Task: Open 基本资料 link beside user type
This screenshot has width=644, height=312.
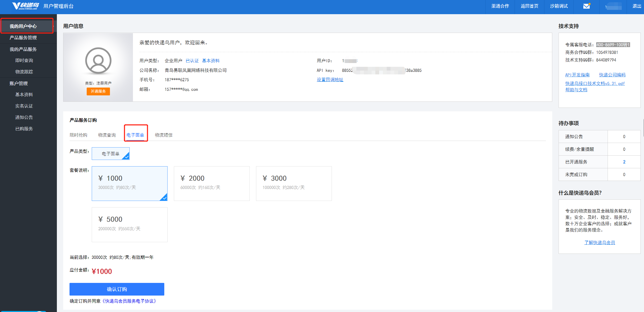Action: [x=211, y=61]
